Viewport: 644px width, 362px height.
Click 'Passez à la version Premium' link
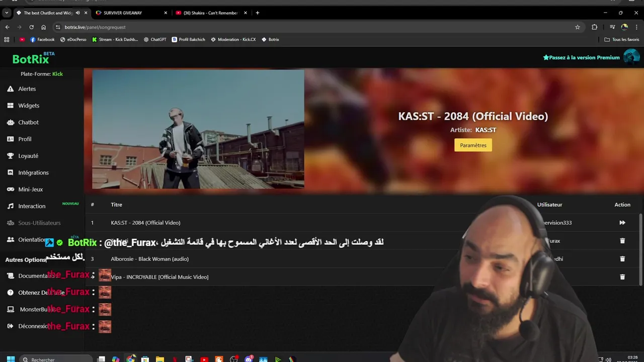click(581, 57)
